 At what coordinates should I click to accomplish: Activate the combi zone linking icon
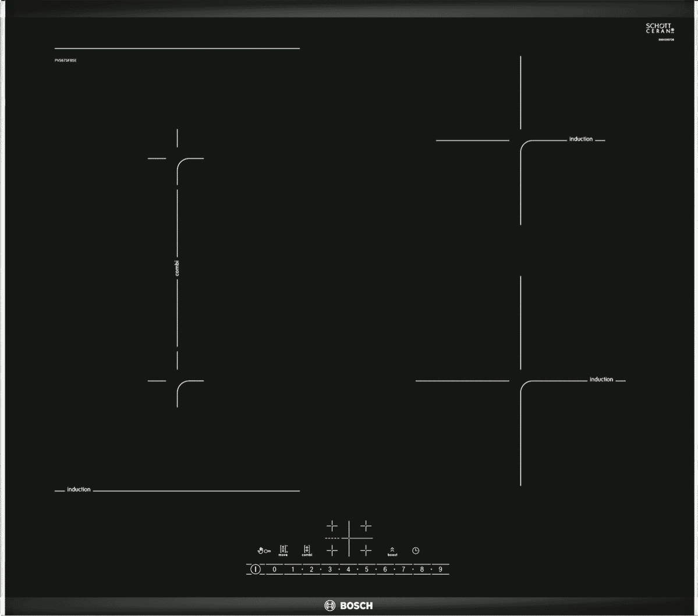point(307,550)
